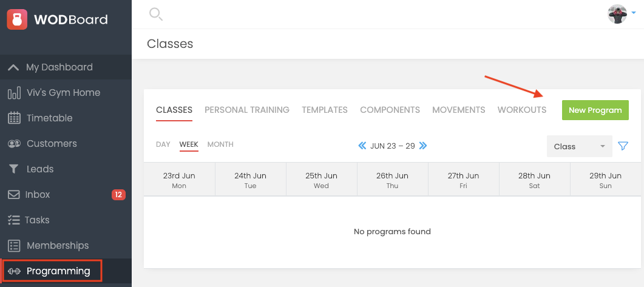
Task: Switch to the Personal Training tab
Action: point(247,110)
